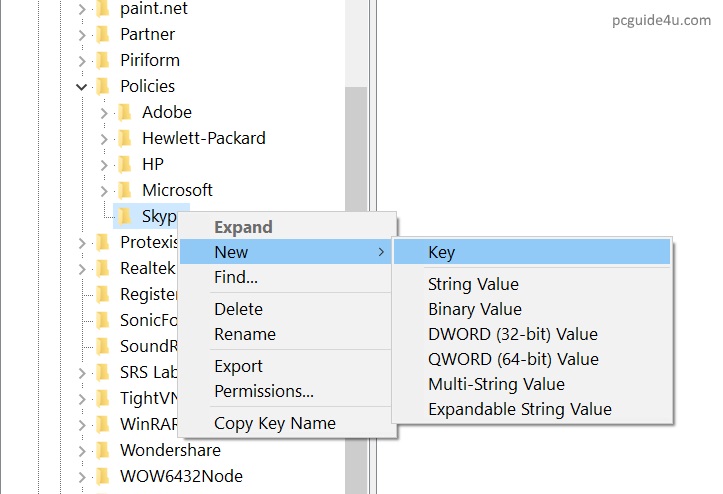Image resolution: width=723 pixels, height=494 pixels.
Task: Click the Microsoft folder icon
Action: (x=124, y=190)
